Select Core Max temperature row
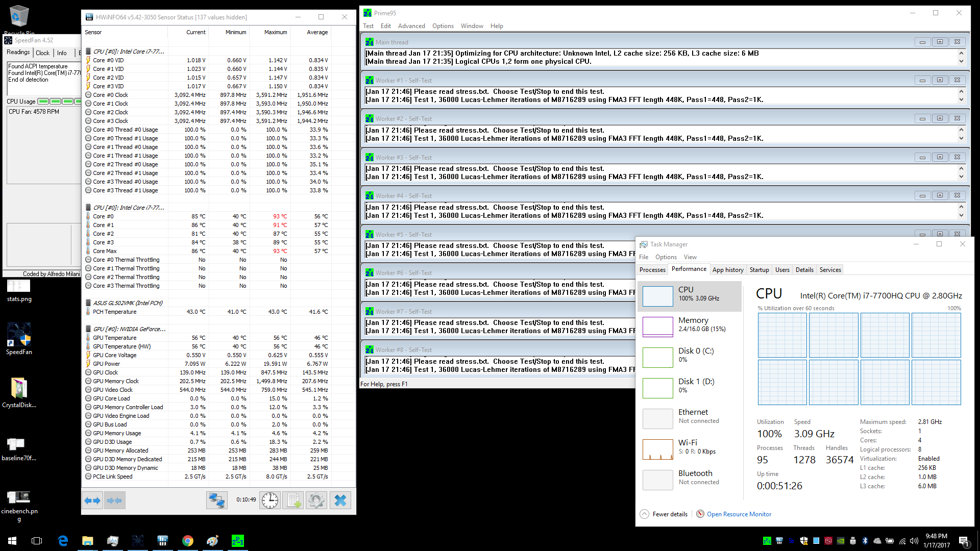The height and width of the screenshot is (551, 980). 218,251
